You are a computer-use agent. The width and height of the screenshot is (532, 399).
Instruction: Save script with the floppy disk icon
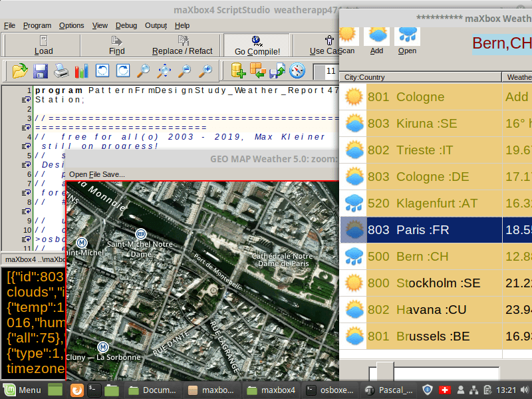coord(40,70)
